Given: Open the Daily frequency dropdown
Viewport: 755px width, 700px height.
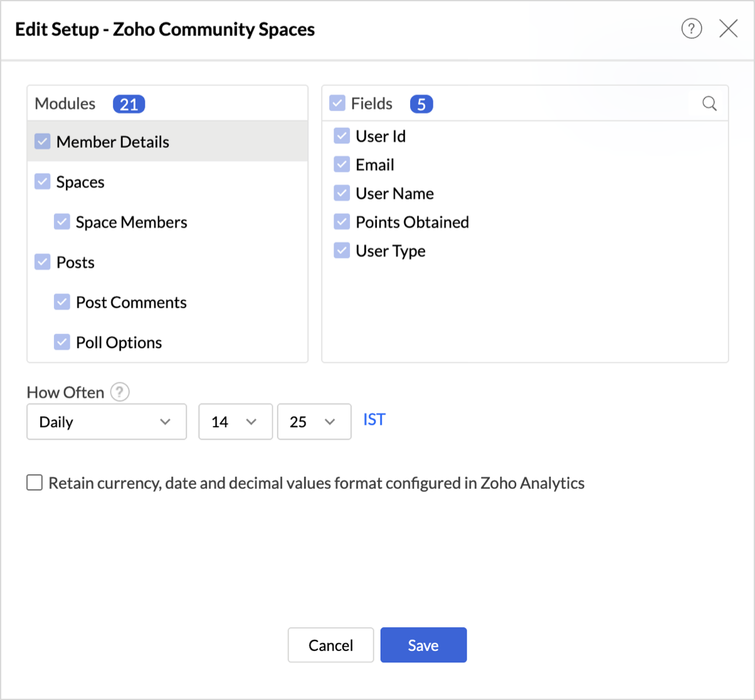Looking at the screenshot, I should point(107,422).
